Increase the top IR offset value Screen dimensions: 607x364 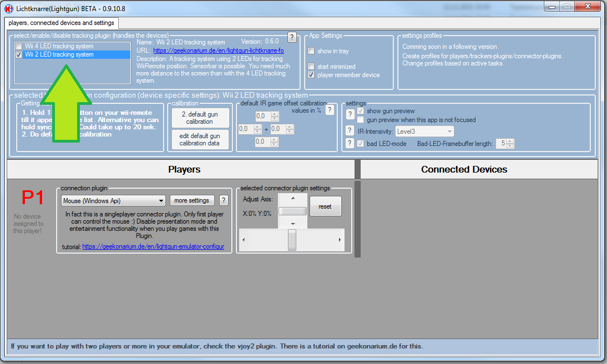point(275,114)
